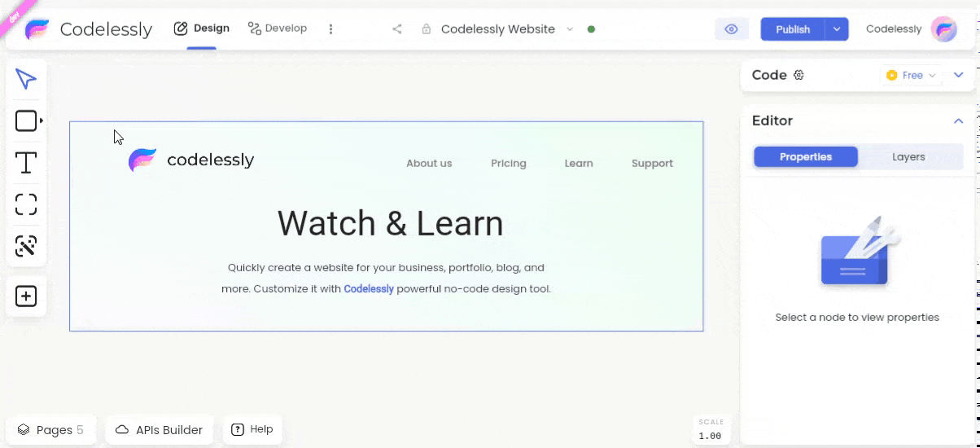980x448 pixels.
Task: Expand the Codelessly Website project dropdown
Action: 570,29
